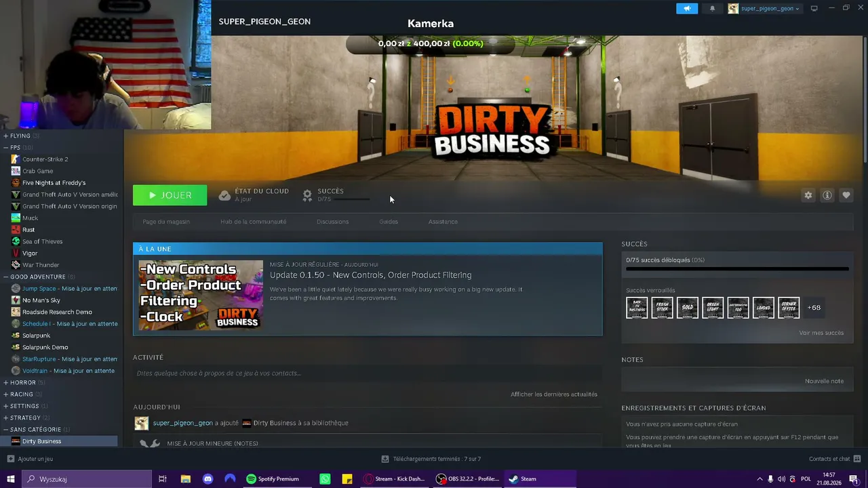
Task: Click the 'Loaded' achievement icon
Action: [x=764, y=308]
